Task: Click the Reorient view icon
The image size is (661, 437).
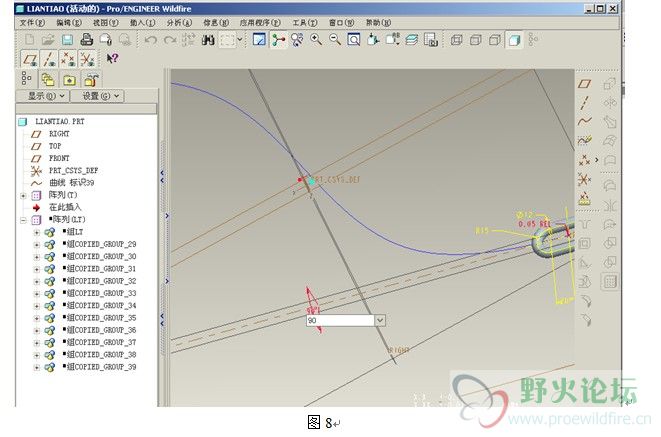Action: coord(373,40)
